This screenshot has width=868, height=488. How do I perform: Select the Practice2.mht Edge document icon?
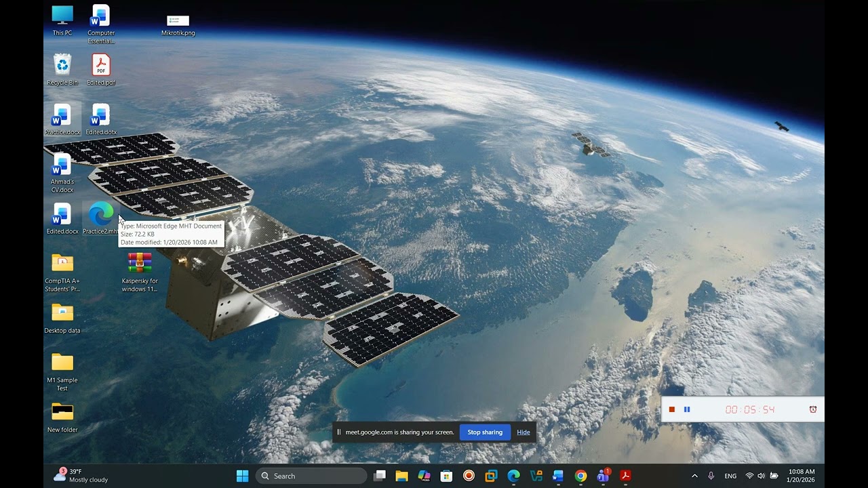[101, 218]
